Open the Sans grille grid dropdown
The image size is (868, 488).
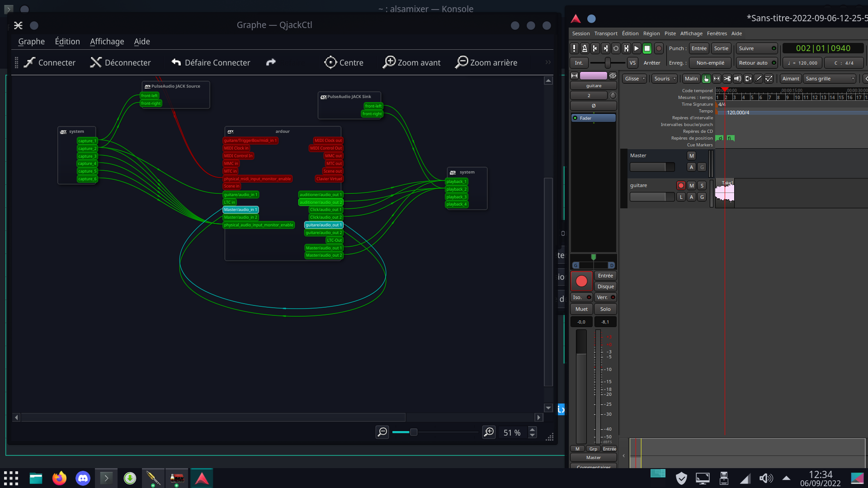tap(830, 79)
